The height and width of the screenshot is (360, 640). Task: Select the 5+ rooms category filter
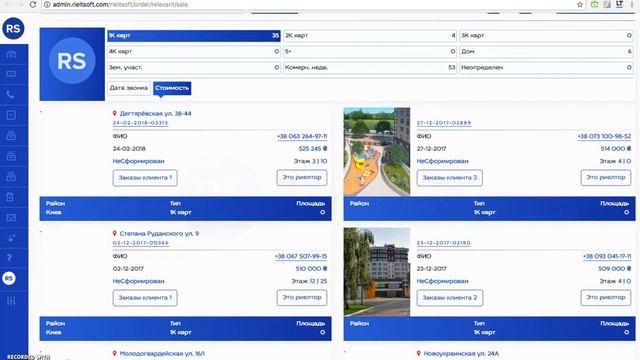point(370,51)
